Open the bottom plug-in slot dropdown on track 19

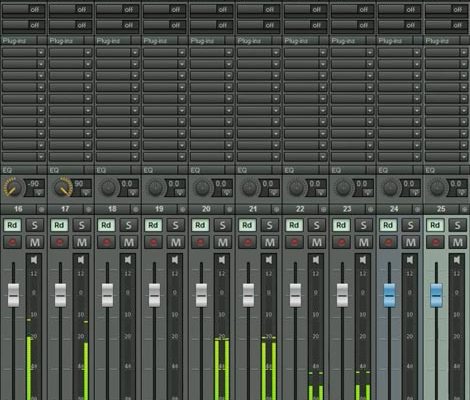182,156
